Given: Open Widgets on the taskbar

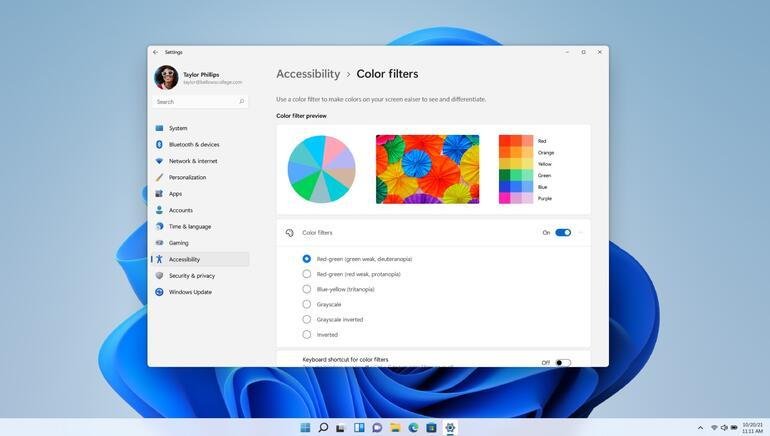Looking at the screenshot, I should click(x=359, y=428).
